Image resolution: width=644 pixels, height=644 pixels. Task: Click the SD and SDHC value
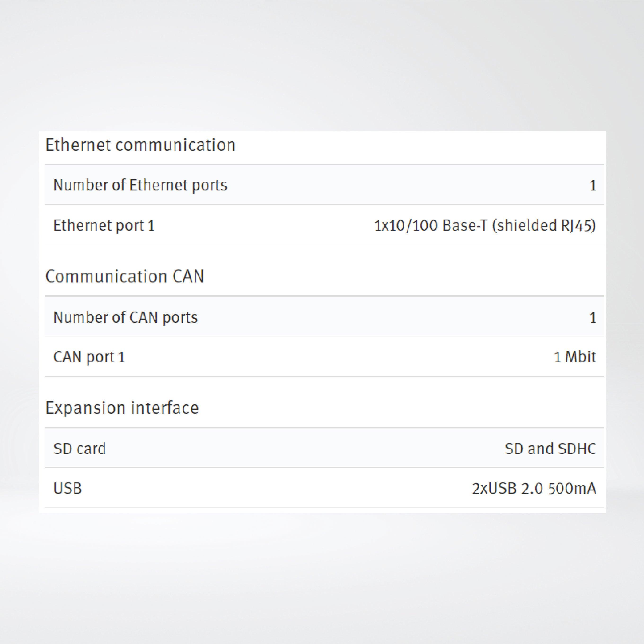point(550,449)
